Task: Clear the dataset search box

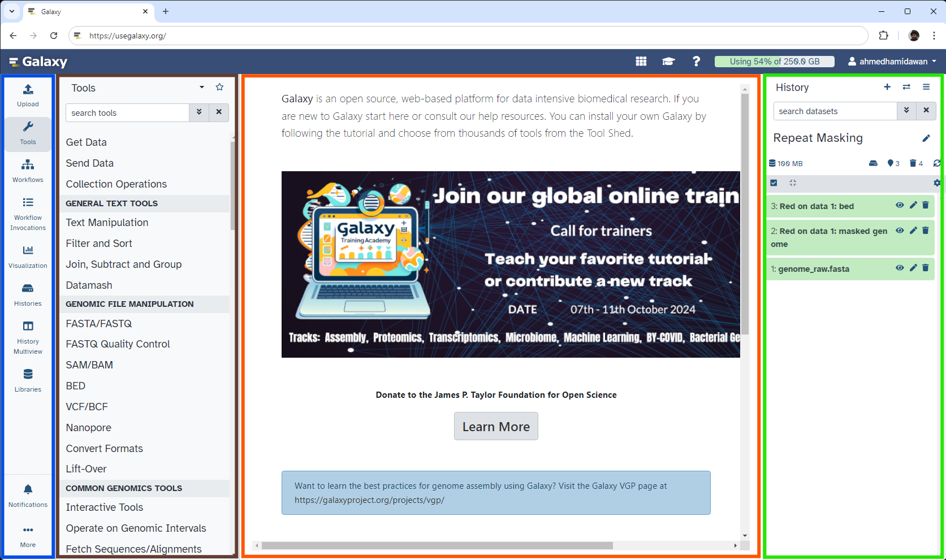Action: (x=926, y=110)
